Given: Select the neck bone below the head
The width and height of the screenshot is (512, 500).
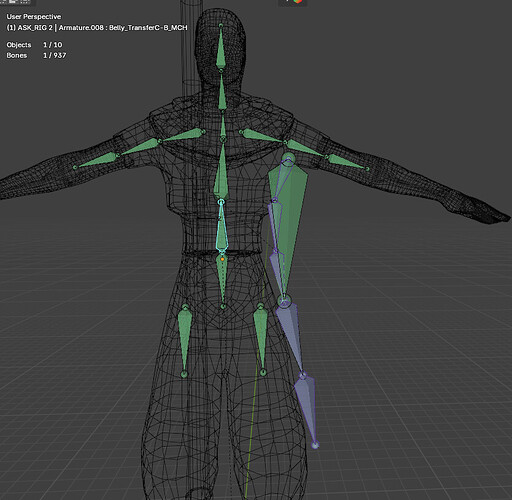Looking at the screenshot, I should 222,91.
